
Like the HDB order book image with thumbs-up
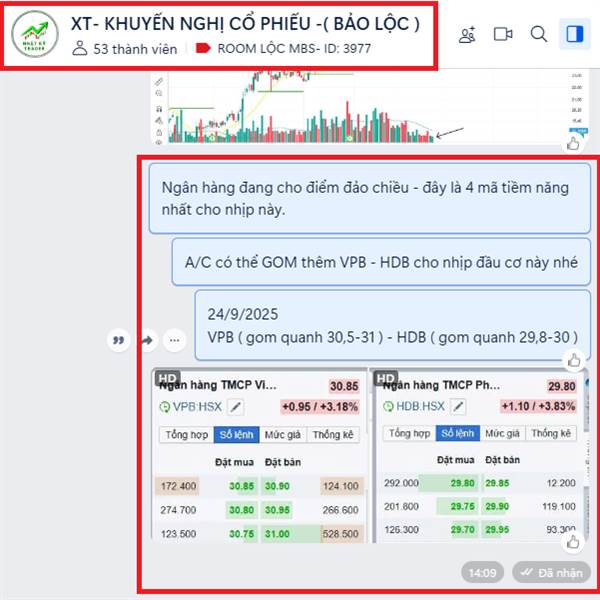tap(573, 542)
